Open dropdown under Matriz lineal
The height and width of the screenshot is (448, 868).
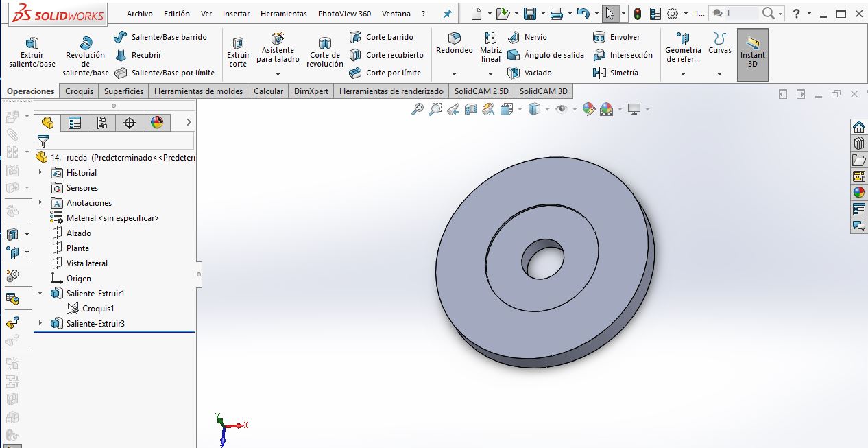[491, 74]
